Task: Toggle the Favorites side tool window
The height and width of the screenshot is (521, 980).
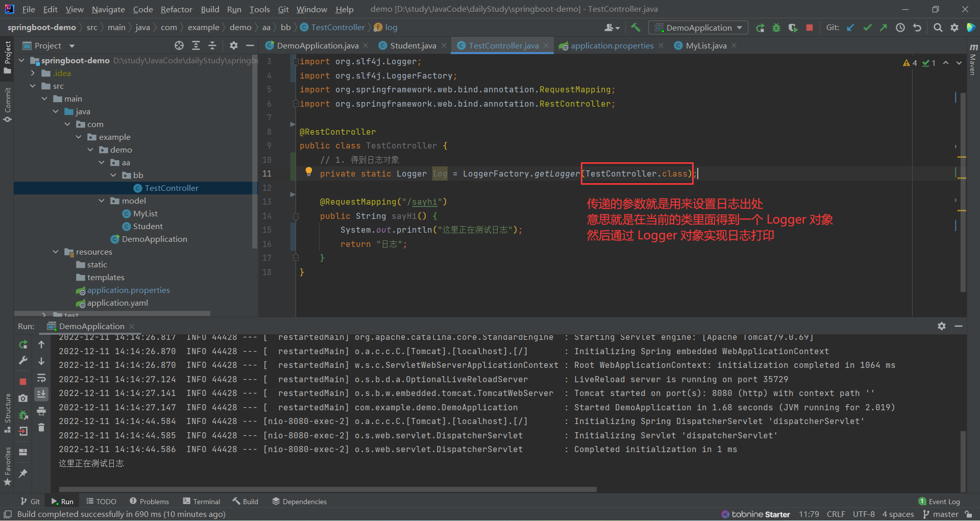Action: (x=7, y=466)
